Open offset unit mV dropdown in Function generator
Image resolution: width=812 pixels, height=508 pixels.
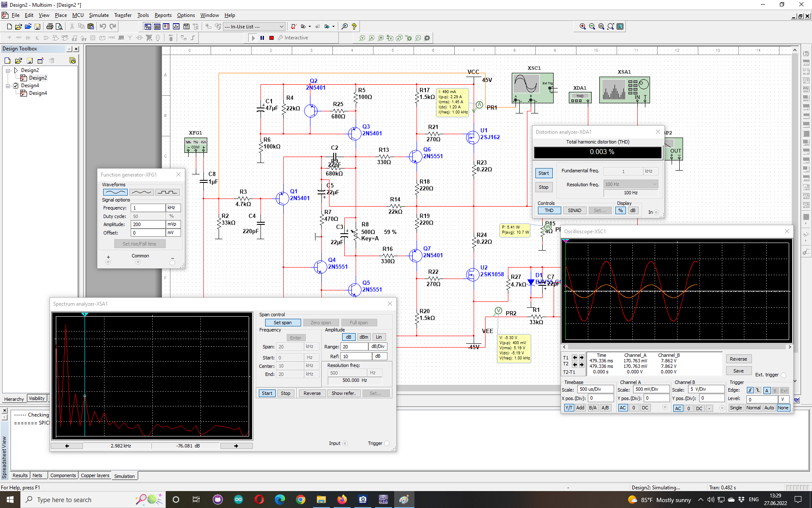tap(173, 233)
